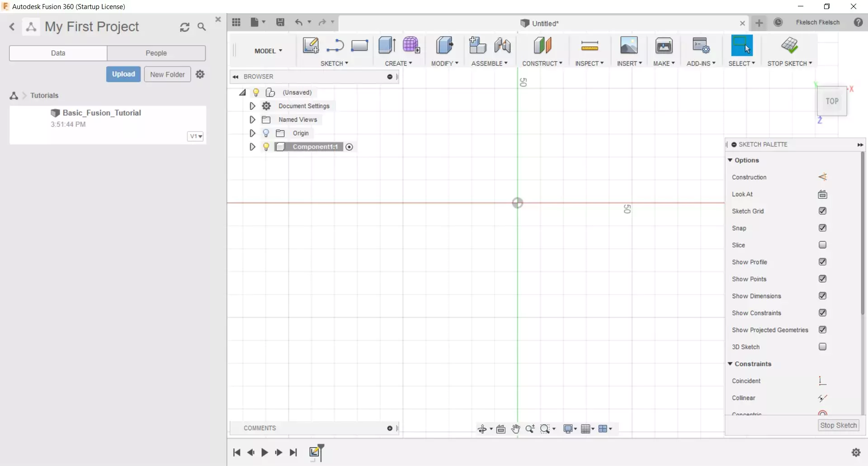868x466 pixels.
Task: Show the Origin folder using its lightbulb
Action: coord(266,133)
